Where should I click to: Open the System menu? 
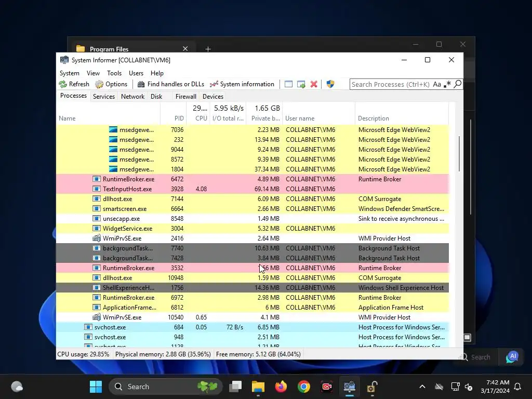point(70,73)
